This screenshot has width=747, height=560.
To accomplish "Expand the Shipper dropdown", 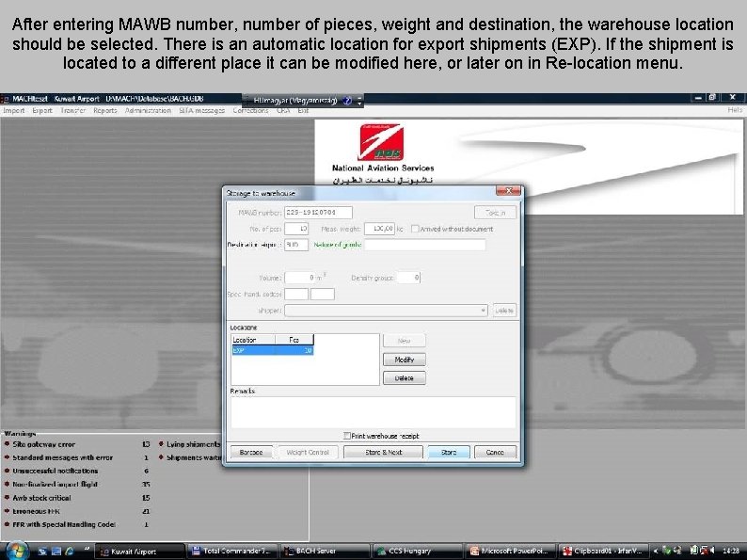I will (x=483, y=311).
